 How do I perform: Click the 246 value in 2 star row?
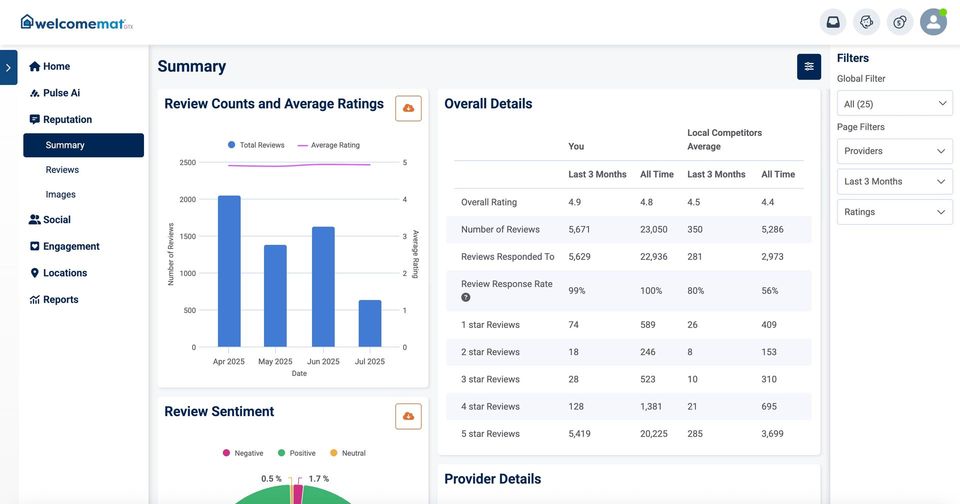pos(648,352)
